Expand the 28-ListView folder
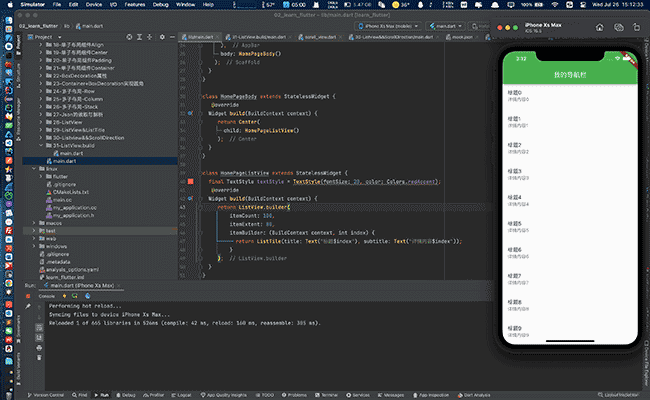The image size is (650, 400). 41,122
